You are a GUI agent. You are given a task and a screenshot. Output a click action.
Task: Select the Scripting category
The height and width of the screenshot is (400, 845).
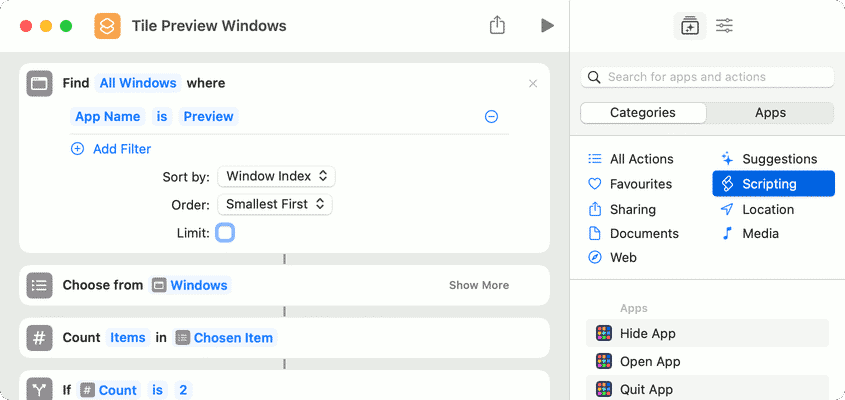774,184
